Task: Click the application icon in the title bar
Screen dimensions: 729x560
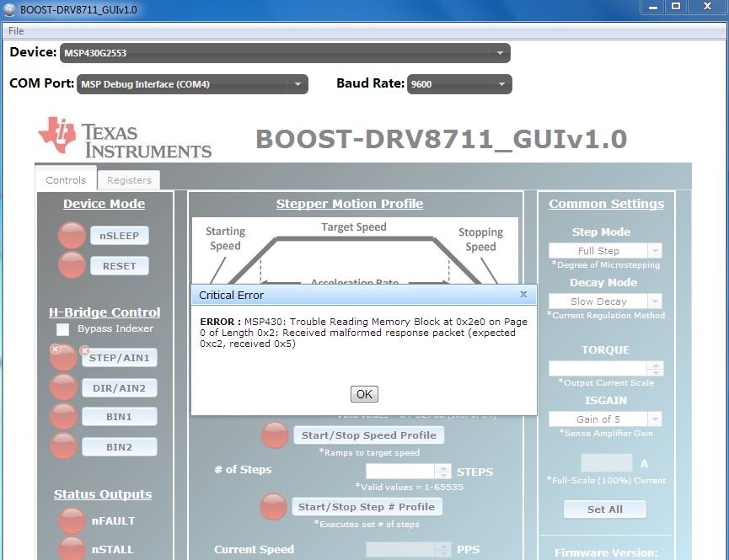Action: click(x=9, y=10)
